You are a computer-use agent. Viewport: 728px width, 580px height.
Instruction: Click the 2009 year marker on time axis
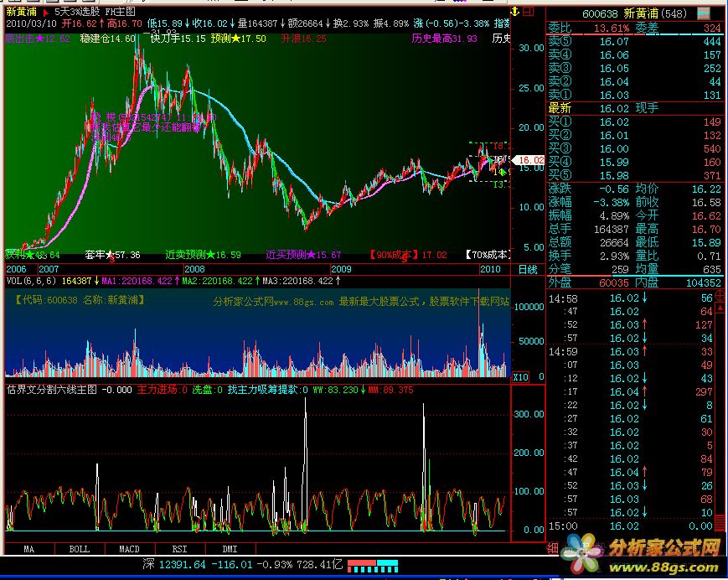(x=341, y=269)
